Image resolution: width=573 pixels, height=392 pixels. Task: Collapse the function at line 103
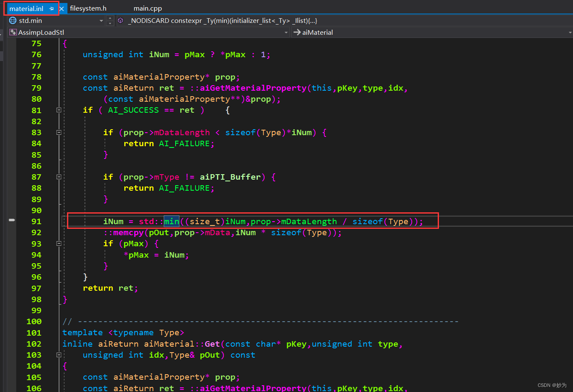(59, 355)
